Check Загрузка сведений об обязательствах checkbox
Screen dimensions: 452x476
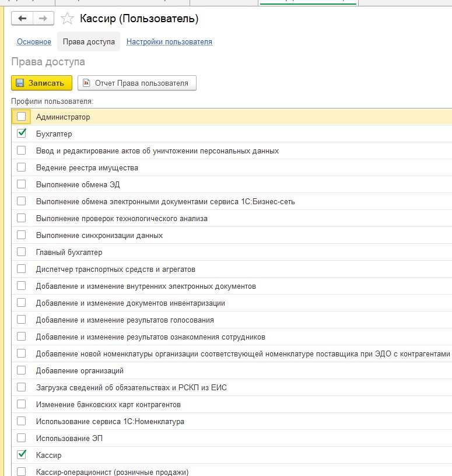[x=21, y=387]
